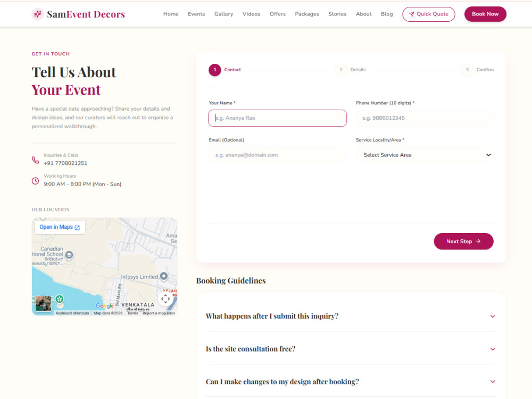Expand 'What happens after I submit this inquiry?'
Screen dimensions: 532x399
(x=351, y=316)
